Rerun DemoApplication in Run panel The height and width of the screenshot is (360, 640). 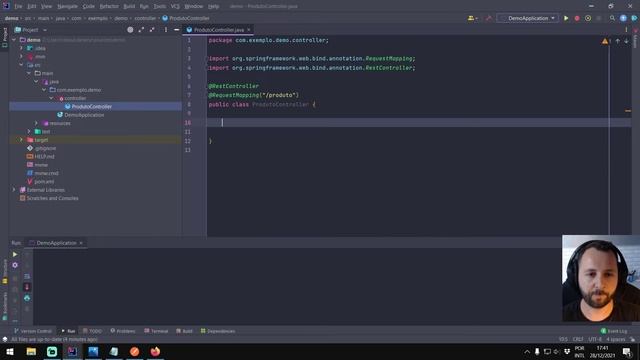click(x=15, y=254)
